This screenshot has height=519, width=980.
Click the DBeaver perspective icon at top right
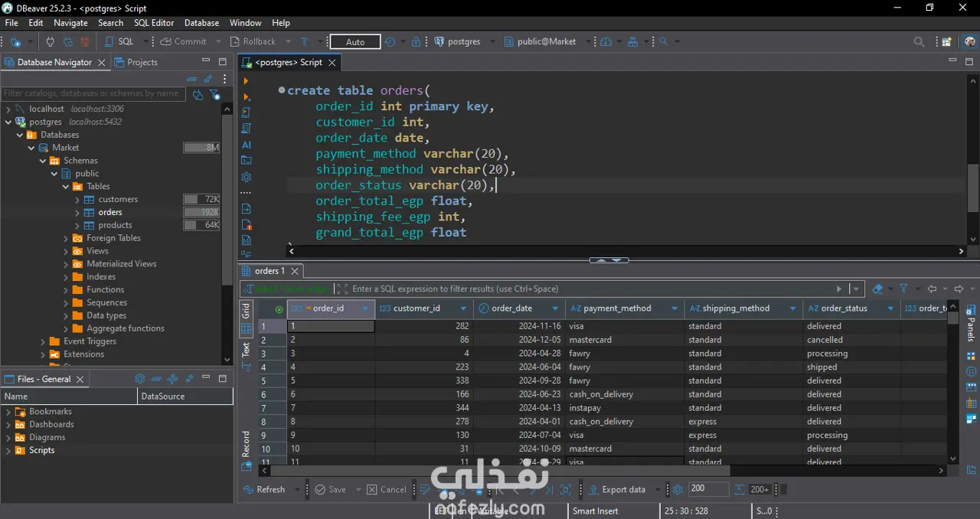(x=970, y=42)
